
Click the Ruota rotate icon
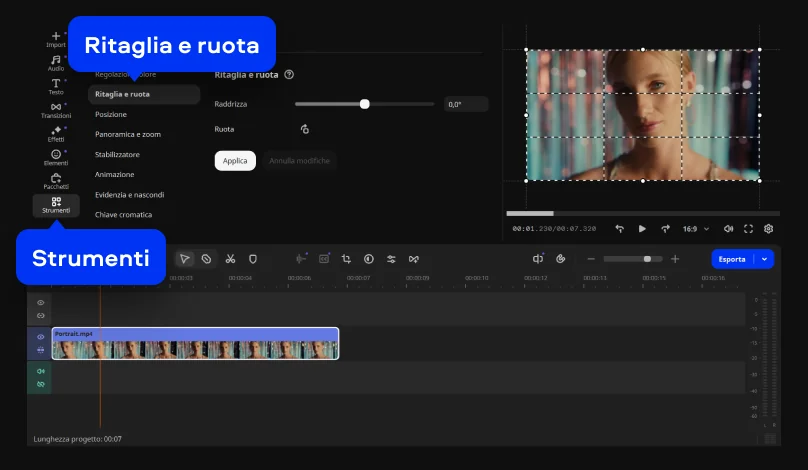click(x=305, y=129)
